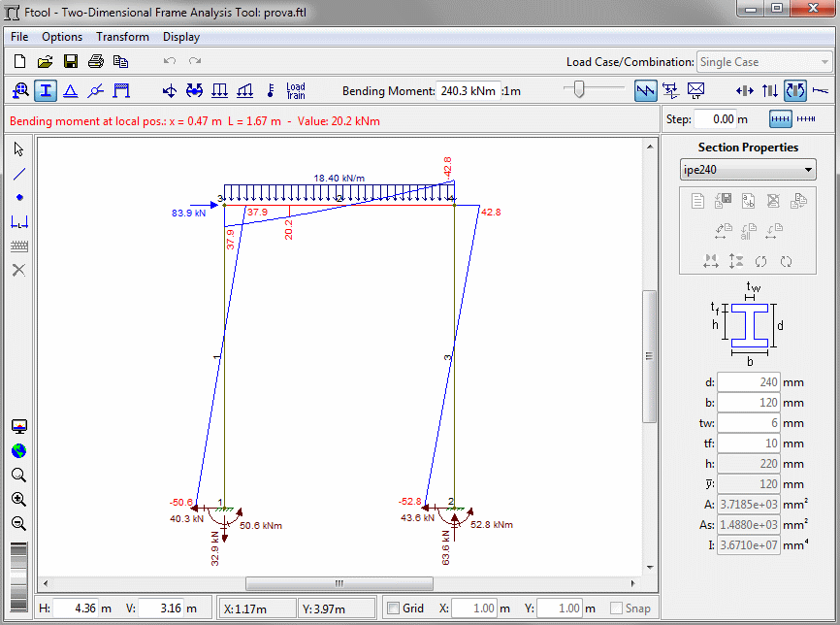Save the model with the floppy disk icon

[70, 61]
